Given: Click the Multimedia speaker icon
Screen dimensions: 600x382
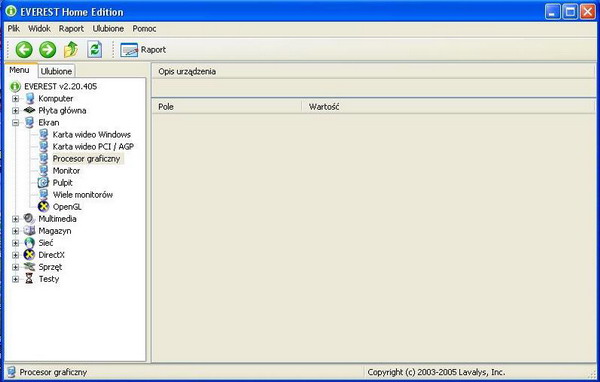Looking at the screenshot, I should (29, 219).
